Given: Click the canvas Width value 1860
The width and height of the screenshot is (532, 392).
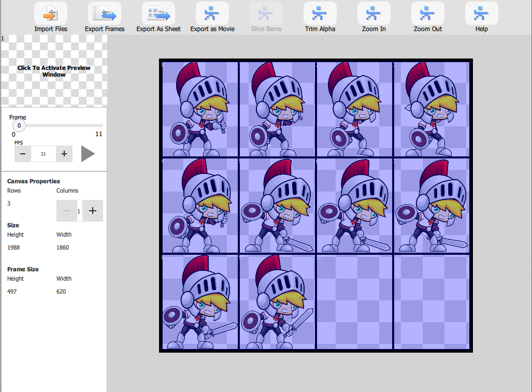Looking at the screenshot, I should click(x=63, y=248).
